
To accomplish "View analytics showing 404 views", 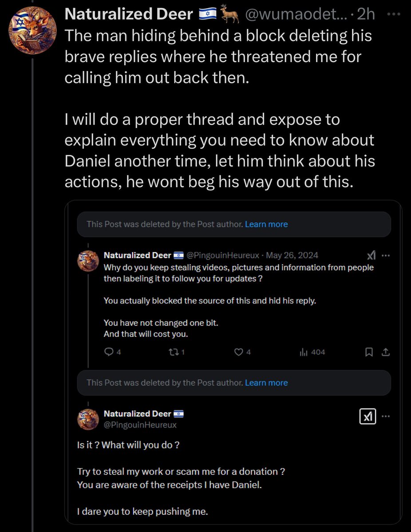I will click(304, 352).
